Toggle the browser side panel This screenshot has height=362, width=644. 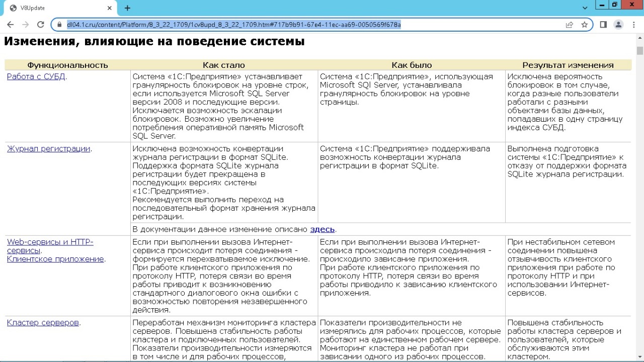[x=603, y=25]
